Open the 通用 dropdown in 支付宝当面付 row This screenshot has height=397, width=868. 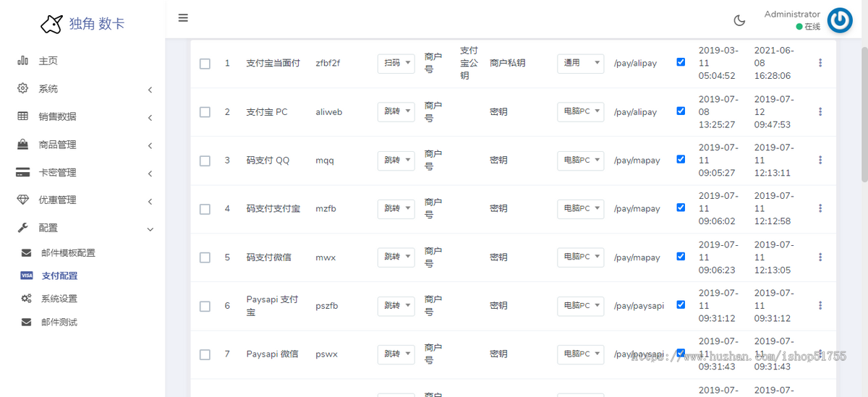pyautogui.click(x=580, y=63)
